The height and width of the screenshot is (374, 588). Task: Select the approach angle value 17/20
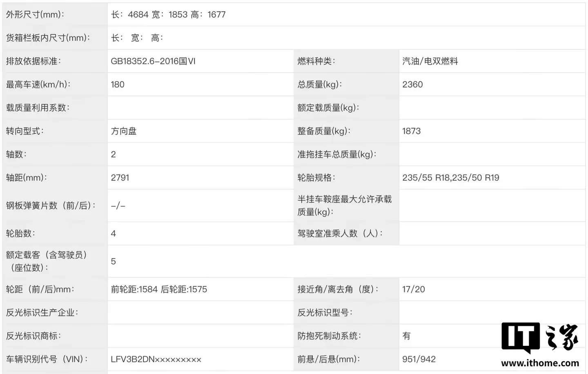(x=413, y=289)
